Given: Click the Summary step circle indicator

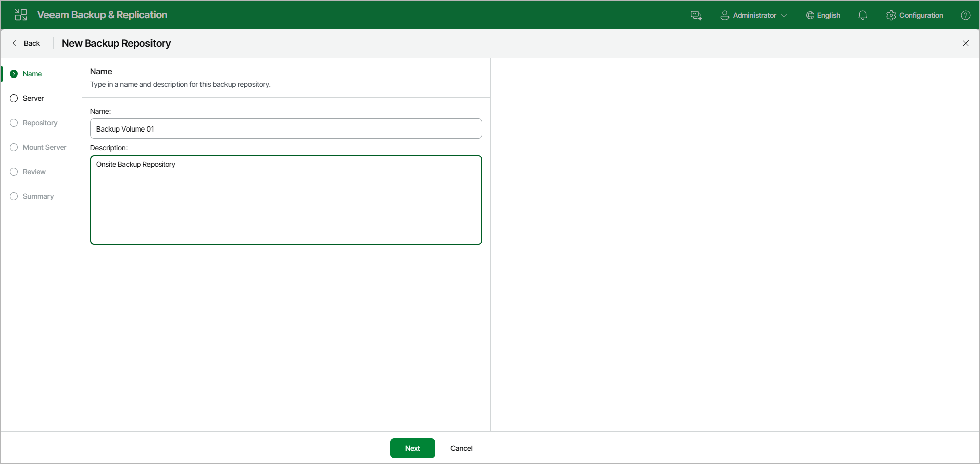Looking at the screenshot, I should [x=14, y=196].
